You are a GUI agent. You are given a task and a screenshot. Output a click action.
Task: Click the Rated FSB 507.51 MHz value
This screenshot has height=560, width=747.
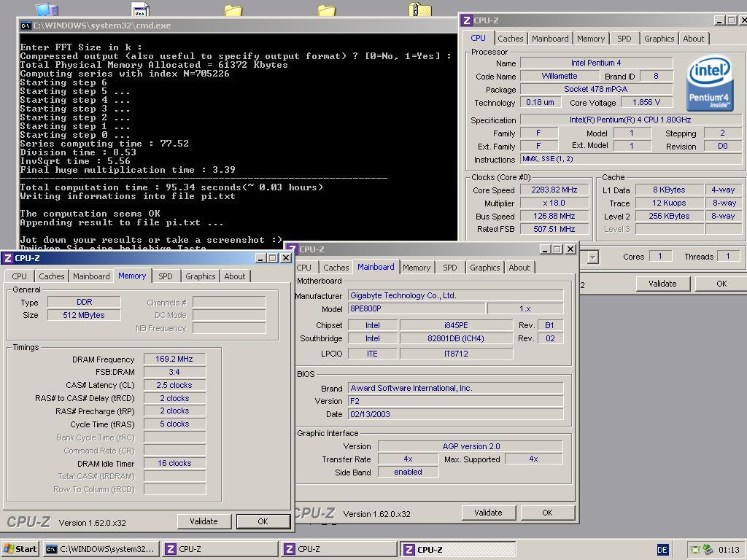click(554, 229)
